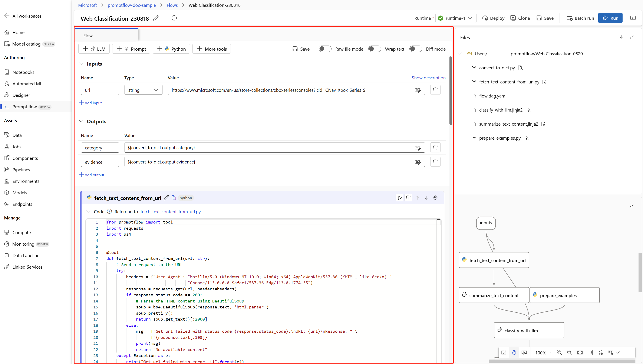Click pencil icon to rename flow title

tap(156, 18)
